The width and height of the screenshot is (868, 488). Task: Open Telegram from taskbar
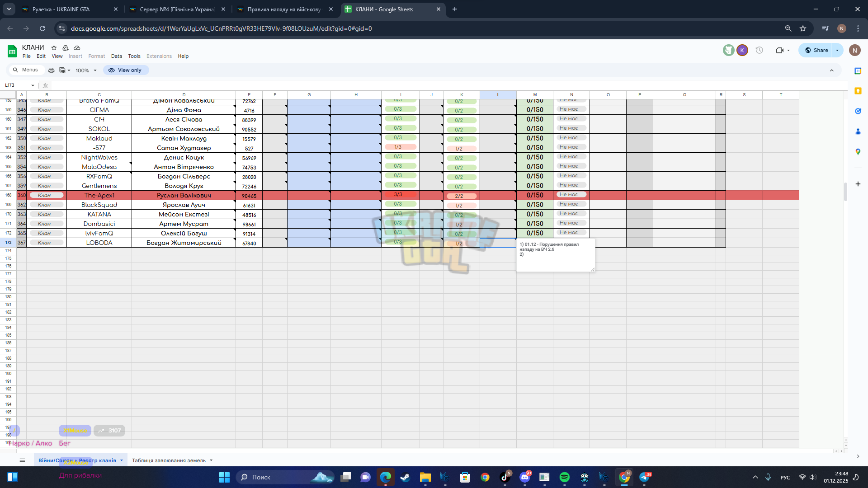pos(644,477)
